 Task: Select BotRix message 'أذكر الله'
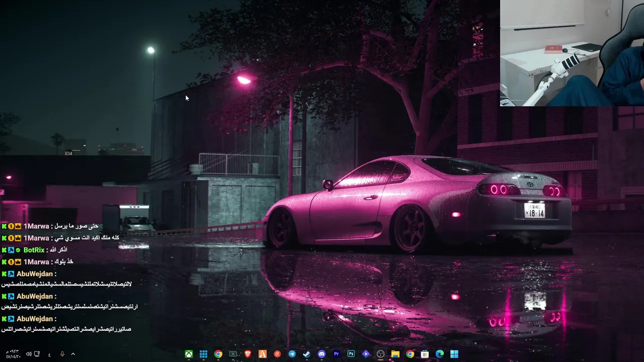pos(58,250)
